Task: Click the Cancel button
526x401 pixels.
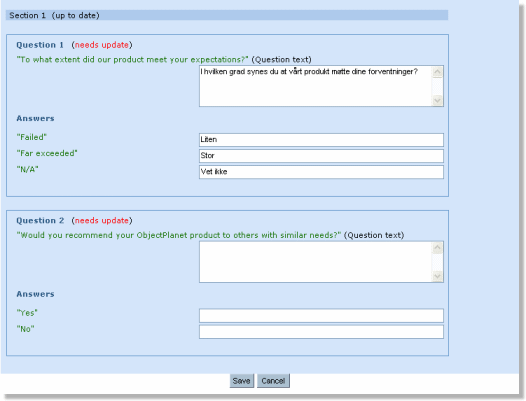Action: (273, 381)
